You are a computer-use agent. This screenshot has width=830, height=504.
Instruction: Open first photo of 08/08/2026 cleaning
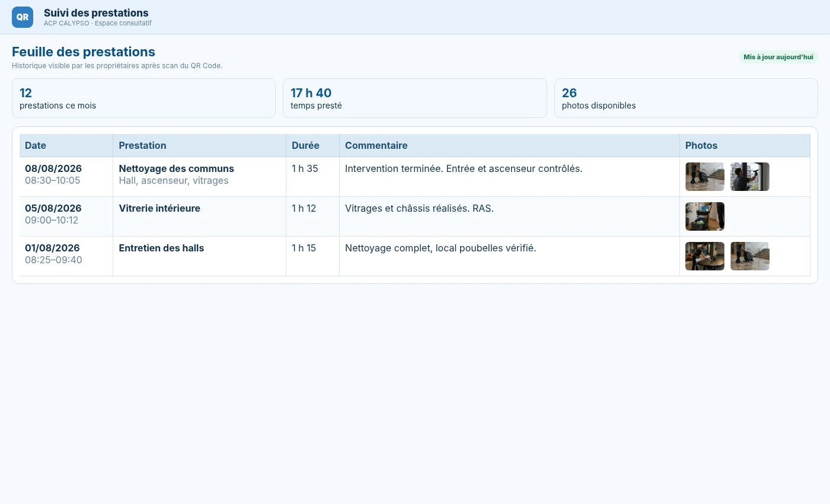tap(705, 177)
